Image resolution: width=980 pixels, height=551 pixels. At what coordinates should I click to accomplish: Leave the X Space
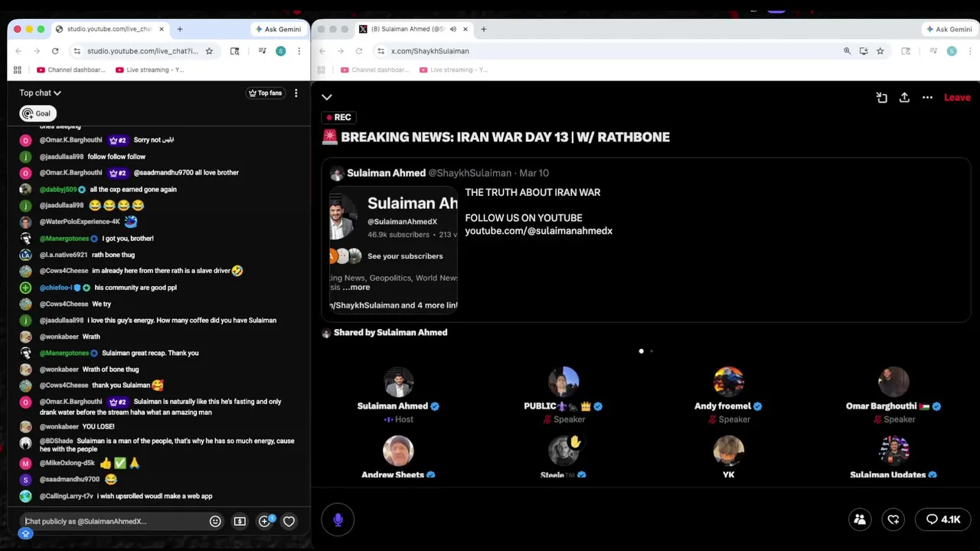pyautogui.click(x=957, y=97)
